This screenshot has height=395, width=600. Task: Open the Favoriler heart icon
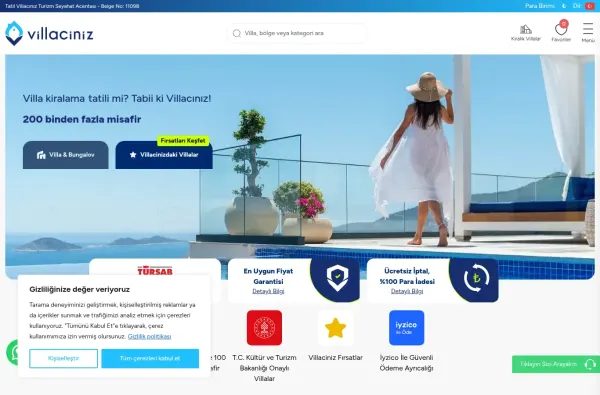pos(561,31)
